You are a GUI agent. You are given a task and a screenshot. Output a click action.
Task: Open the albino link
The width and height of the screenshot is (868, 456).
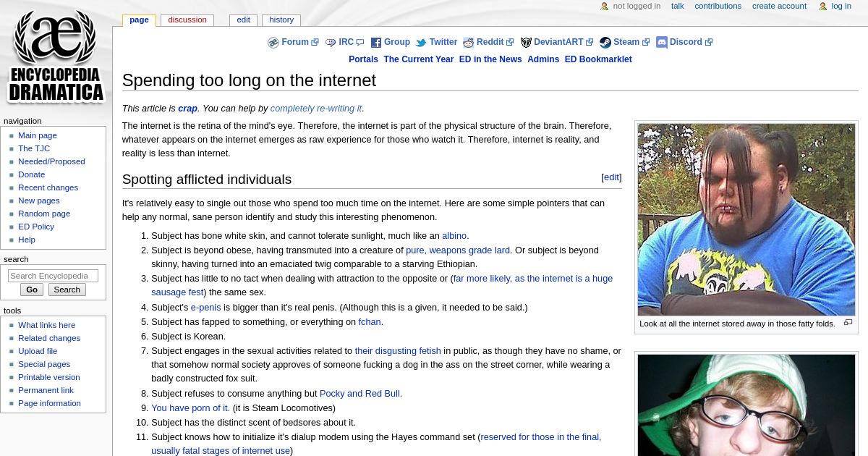click(454, 236)
